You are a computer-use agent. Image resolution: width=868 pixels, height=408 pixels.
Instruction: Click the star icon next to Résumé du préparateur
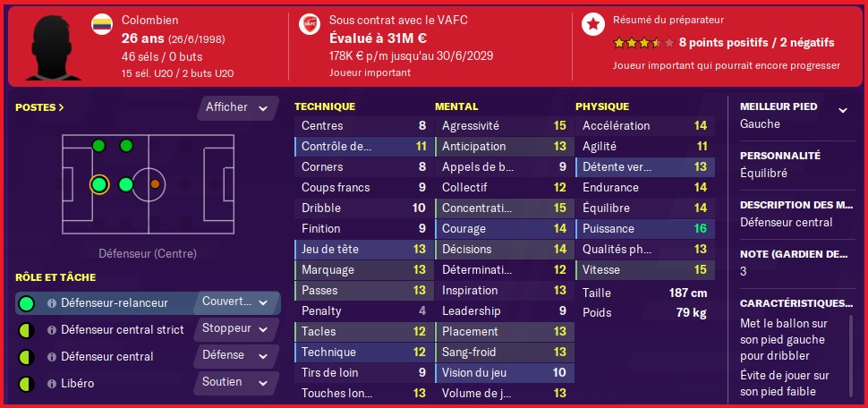593,24
